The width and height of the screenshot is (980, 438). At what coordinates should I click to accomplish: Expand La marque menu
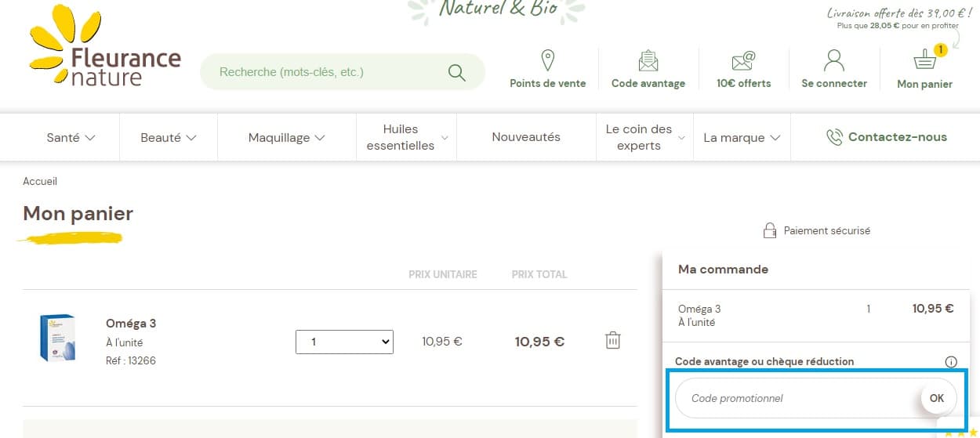742,137
